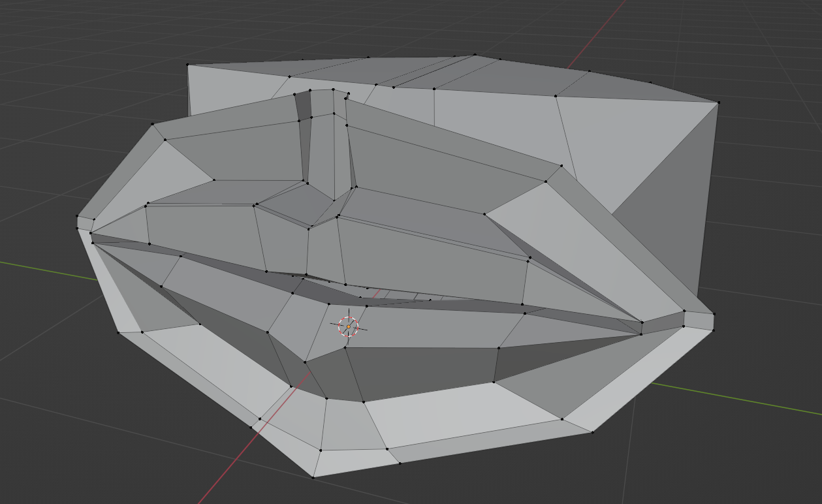Screen dimensions: 822x504
Task: Select the bottom-right outer rim corner vertex
Action: (592, 432)
